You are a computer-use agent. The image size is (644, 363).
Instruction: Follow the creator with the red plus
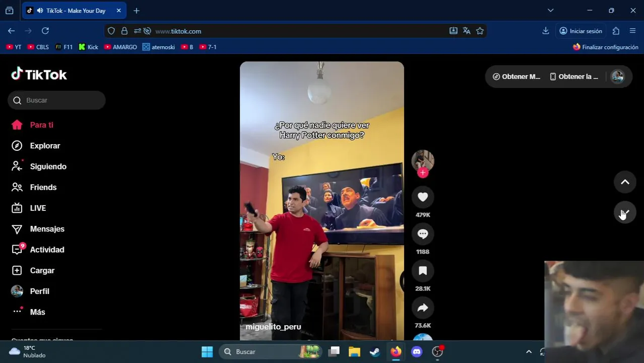(423, 173)
